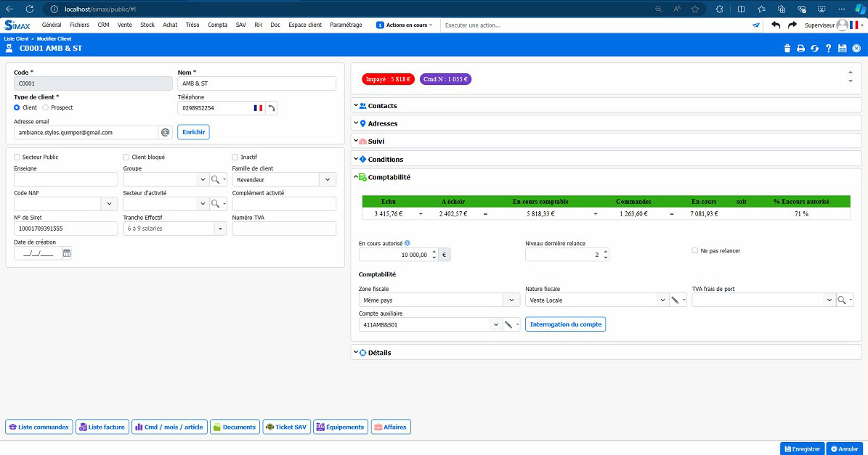This screenshot has height=455, width=868.
Task: Open the Vente menu
Action: (x=124, y=25)
